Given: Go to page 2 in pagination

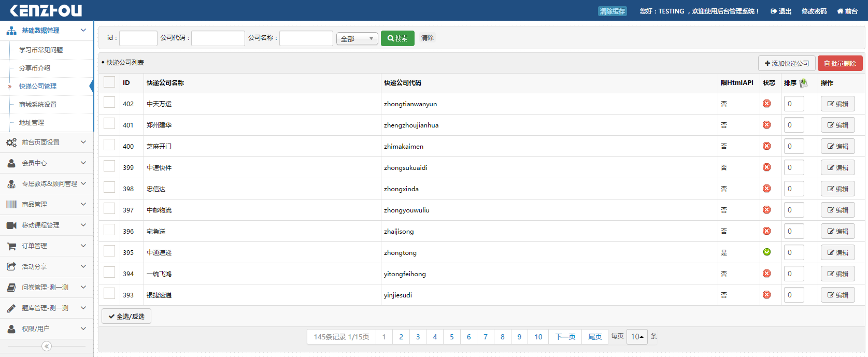Looking at the screenshot, I should pyautogui.click(x=401, y=337).
